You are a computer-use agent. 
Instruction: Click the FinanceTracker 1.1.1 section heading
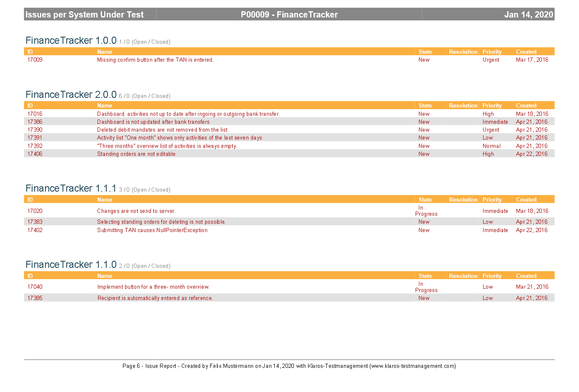[71, 189]
